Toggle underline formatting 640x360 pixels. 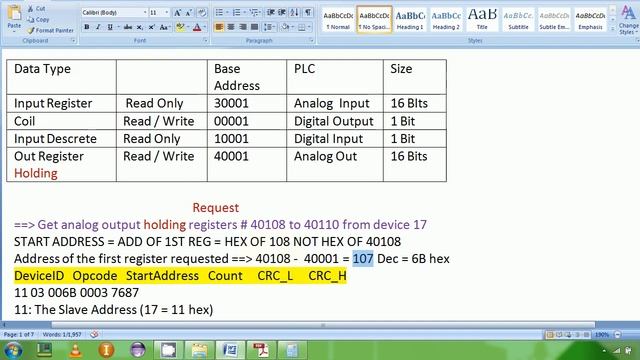pyautogui.click(x=110, y=27)
